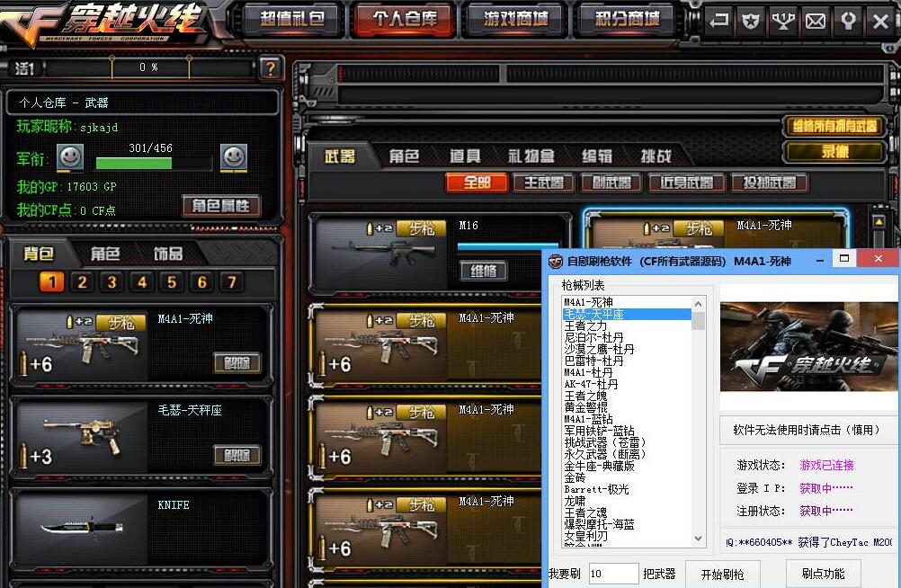Select Barrett-极光 in weapon list
Screen dimensions: 901x588
point(627,489)
